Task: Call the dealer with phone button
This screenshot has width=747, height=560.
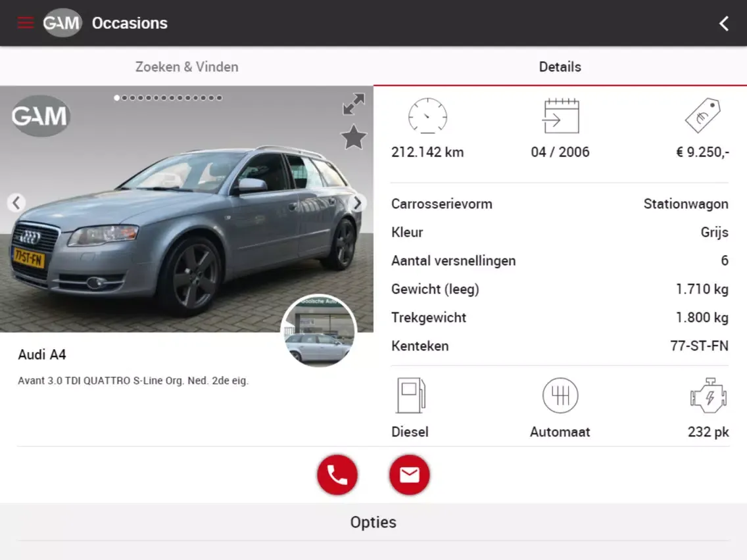Action: [x=337, y=475]
